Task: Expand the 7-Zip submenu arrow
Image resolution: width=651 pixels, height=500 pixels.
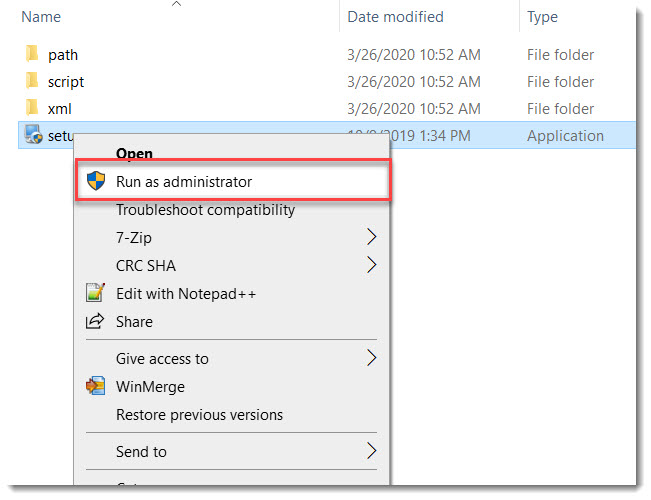Action: pyautogui.click(x=371, y=238)
